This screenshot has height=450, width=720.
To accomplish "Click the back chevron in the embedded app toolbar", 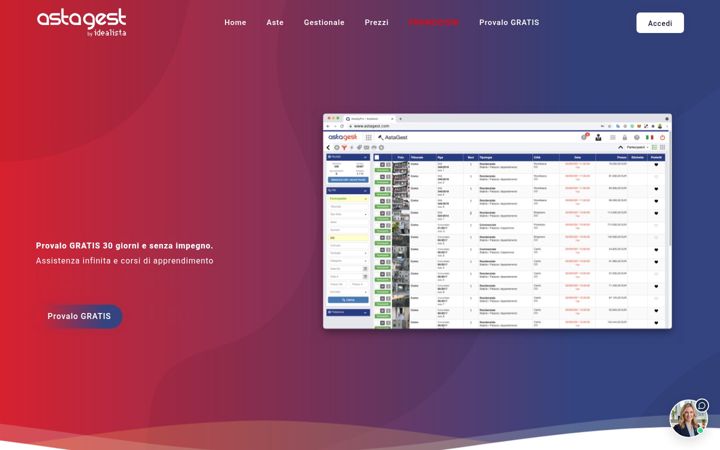I will [328, 147].
